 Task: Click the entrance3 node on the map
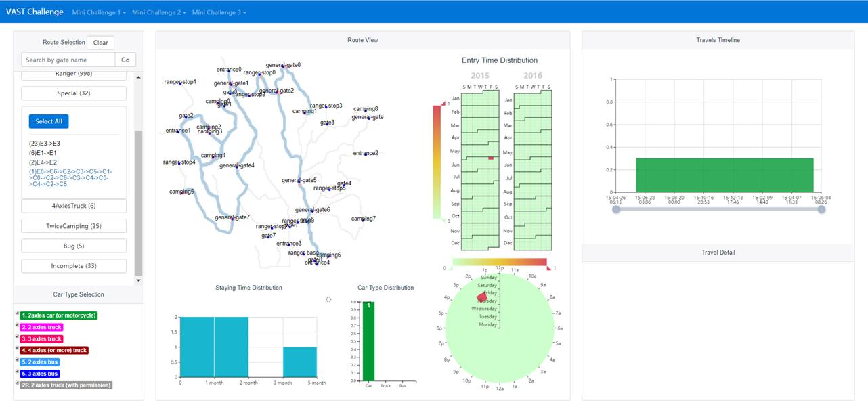(289, 244)
